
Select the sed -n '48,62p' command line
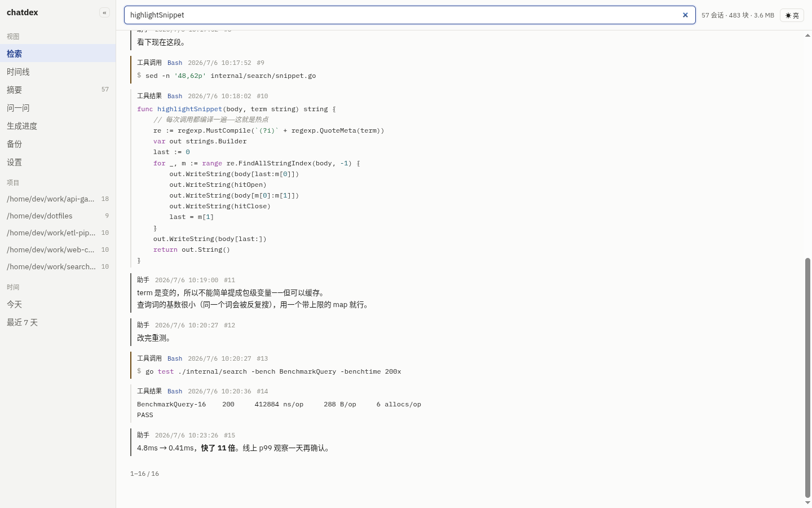click(231, 76)
